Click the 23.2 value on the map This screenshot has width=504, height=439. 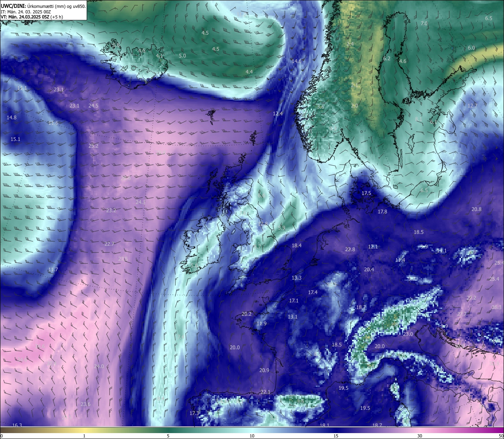coord(111,210)
